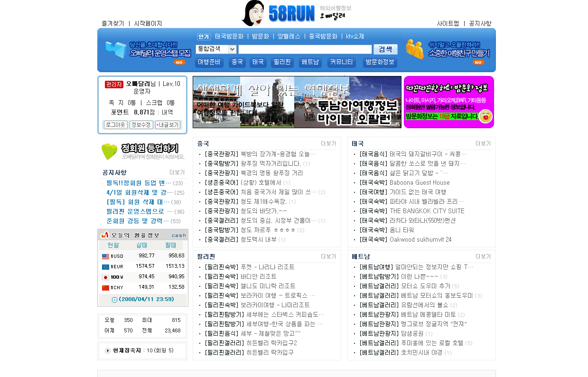Click the EUR flag icon
Screen dimensions: 588x377
pyautogui.click(x=105, y=266)
